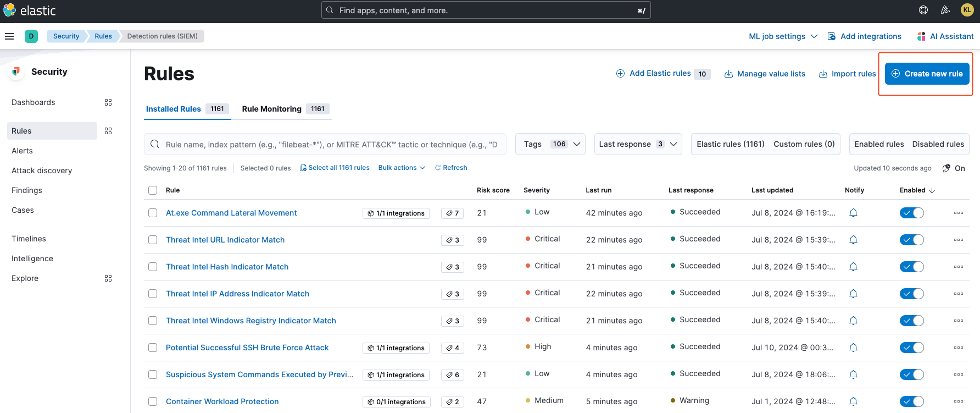Open Explore sub-navigation grid icon
Viewport: 980px width, 413px height.
click(x=108, y=278)
